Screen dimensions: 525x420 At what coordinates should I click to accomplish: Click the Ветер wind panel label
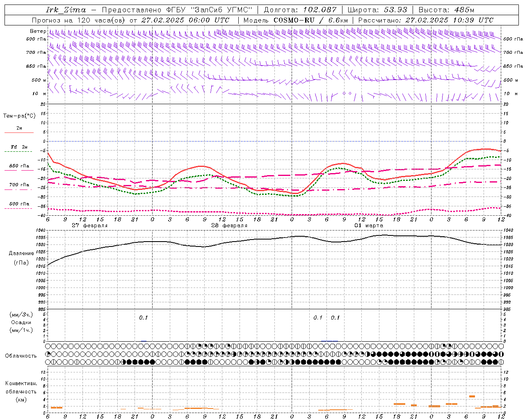(x=38, y=31)
